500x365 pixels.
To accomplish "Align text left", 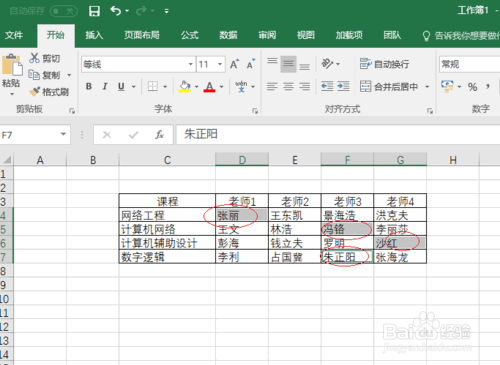I will 272,87.
